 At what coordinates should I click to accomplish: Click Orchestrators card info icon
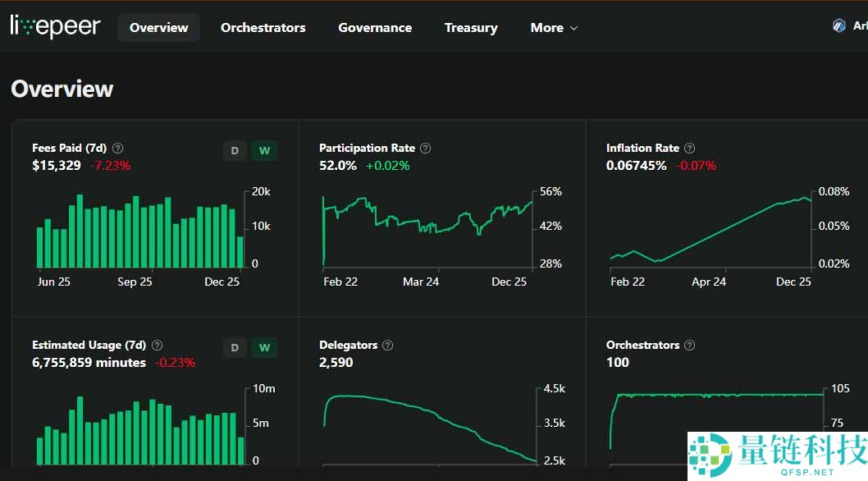pyautogui.click(x=689, y=346)
